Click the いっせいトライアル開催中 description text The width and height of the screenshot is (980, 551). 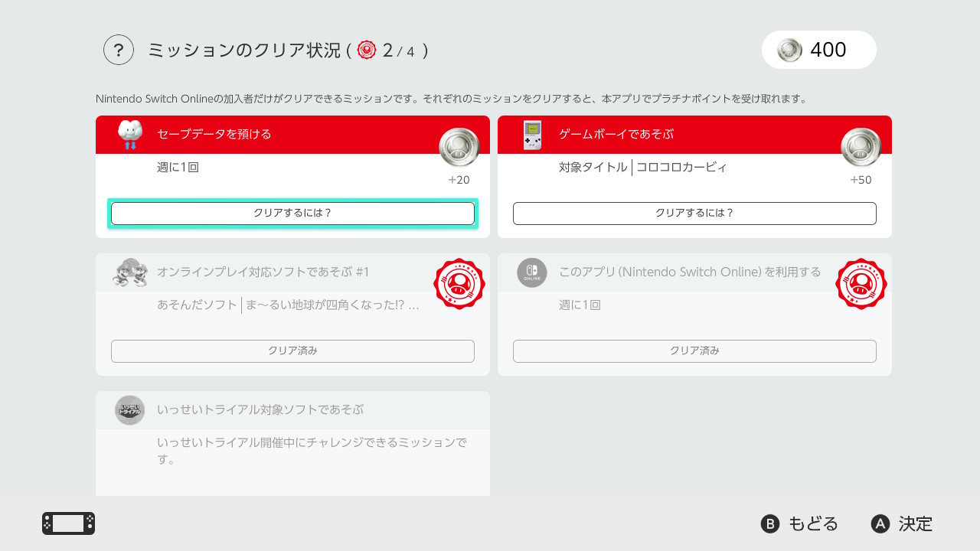[312, 451]
